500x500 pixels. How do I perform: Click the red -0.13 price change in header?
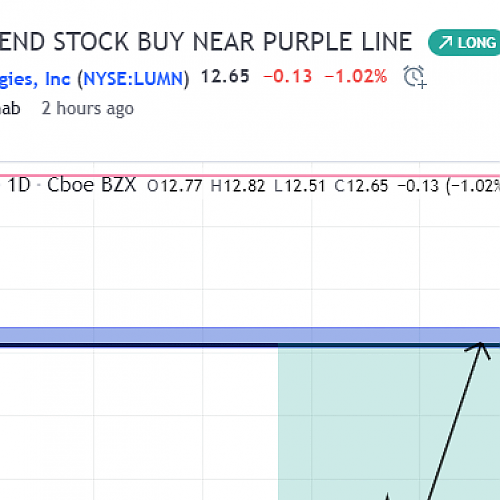coord(288,76)
